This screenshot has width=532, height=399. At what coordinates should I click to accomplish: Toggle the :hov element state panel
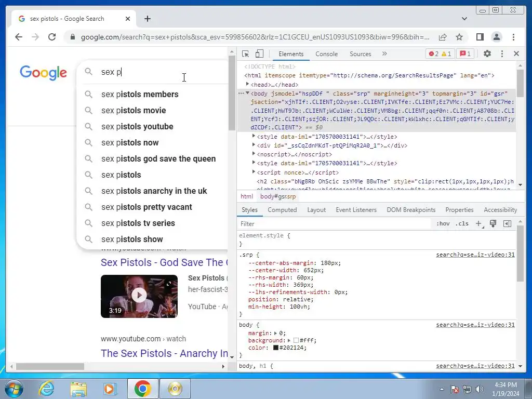443,223
